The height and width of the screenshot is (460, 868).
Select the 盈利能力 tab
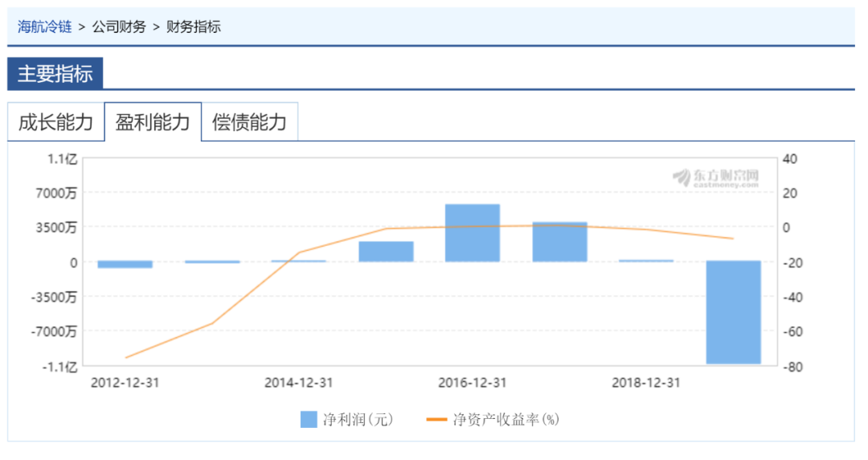(x=153, y=122)
